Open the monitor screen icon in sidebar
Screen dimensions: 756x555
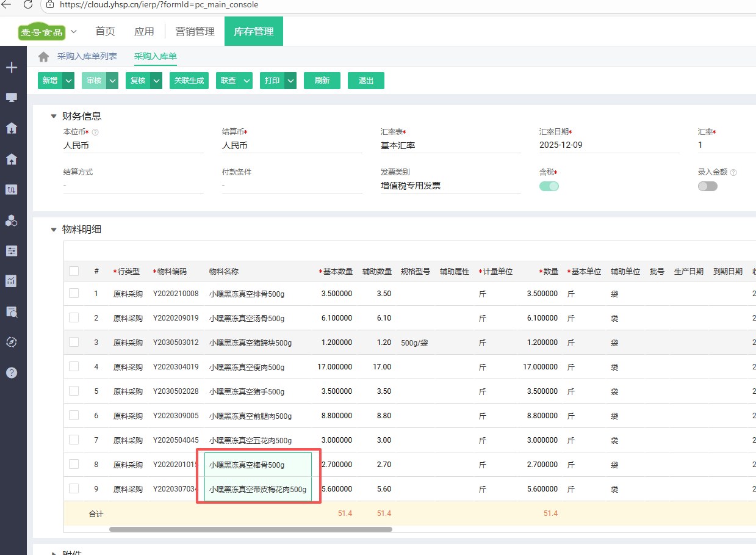(11, 98)
